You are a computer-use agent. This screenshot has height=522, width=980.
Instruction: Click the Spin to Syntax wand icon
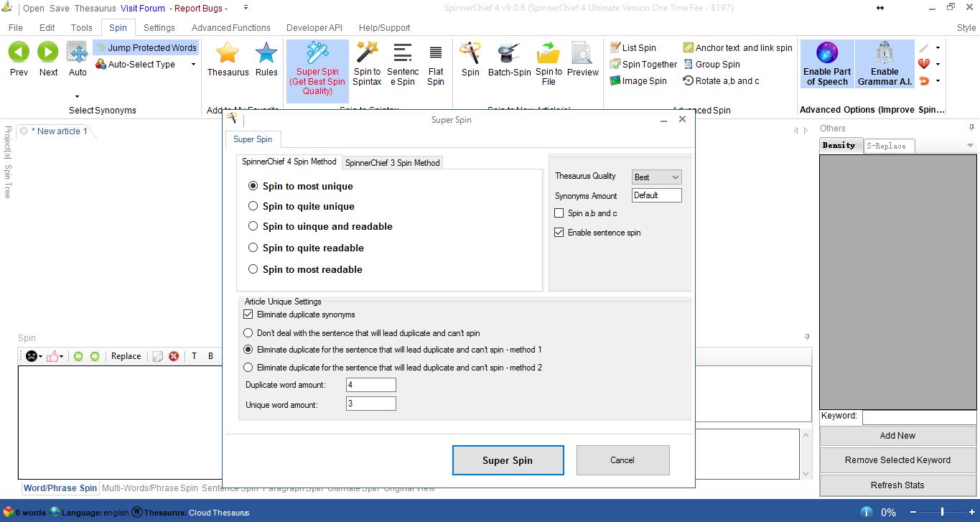pos(367,52)
